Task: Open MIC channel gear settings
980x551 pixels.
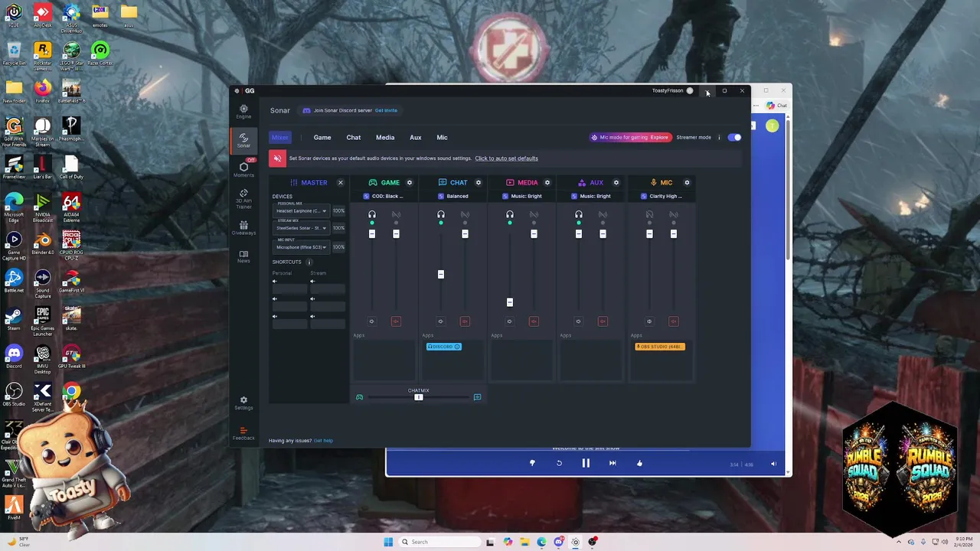Action: point(687,183)
